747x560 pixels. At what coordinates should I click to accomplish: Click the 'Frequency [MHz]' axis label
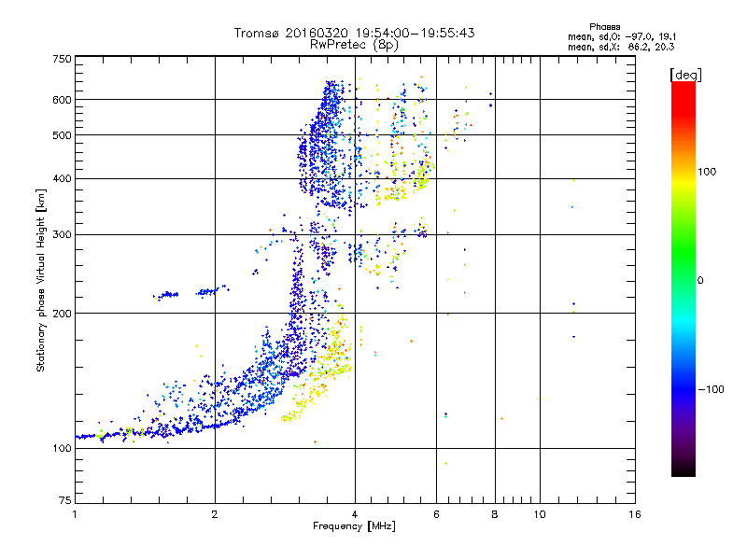tap(354, 526)
